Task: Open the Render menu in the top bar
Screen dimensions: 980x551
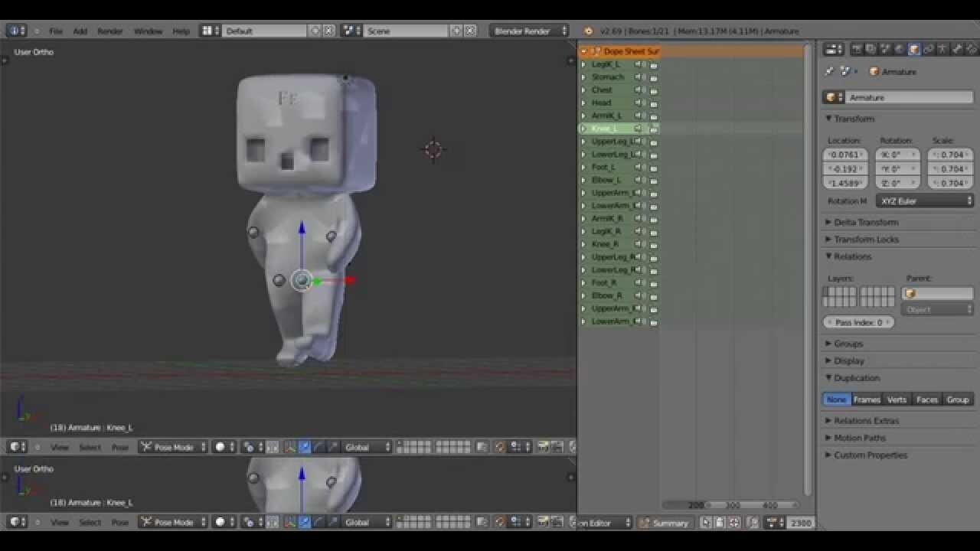Action: [x=109, y=31]
